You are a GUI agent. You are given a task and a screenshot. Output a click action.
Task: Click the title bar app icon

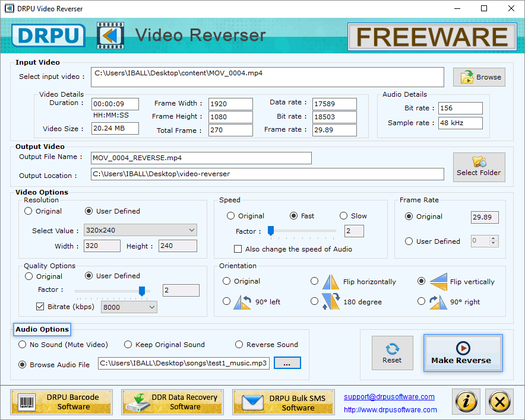point(10,8)
